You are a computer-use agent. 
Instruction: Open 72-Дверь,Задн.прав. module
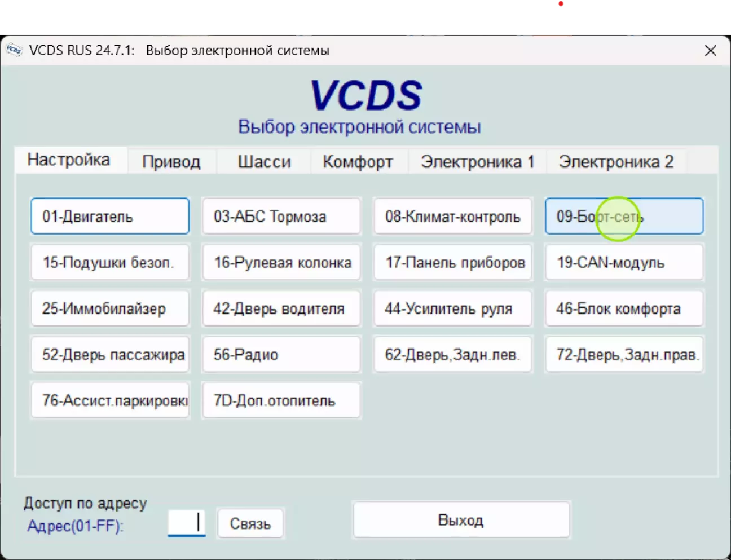pyautogui.click(x=624, y=355)
